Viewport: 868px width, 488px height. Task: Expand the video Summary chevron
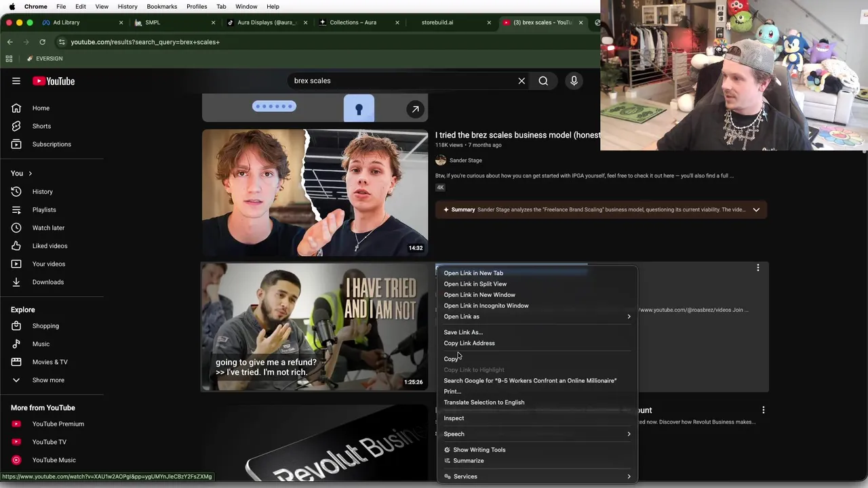pos(756,210)
